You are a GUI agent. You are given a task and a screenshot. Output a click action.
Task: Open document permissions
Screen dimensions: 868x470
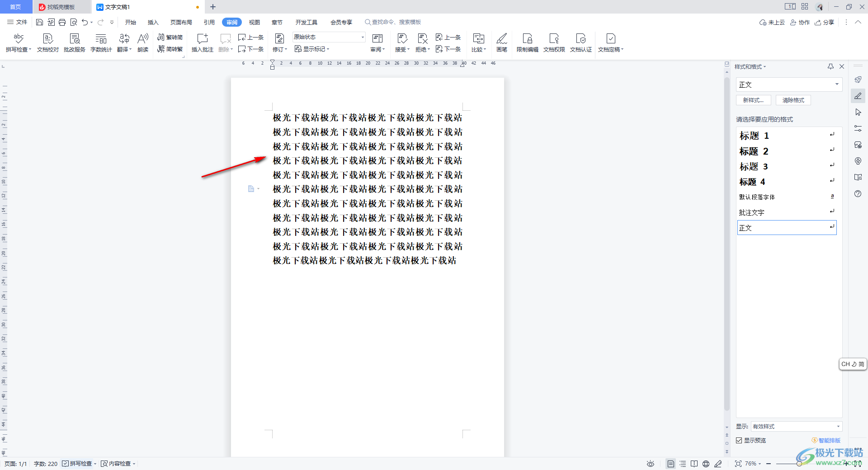pos(554,43)
